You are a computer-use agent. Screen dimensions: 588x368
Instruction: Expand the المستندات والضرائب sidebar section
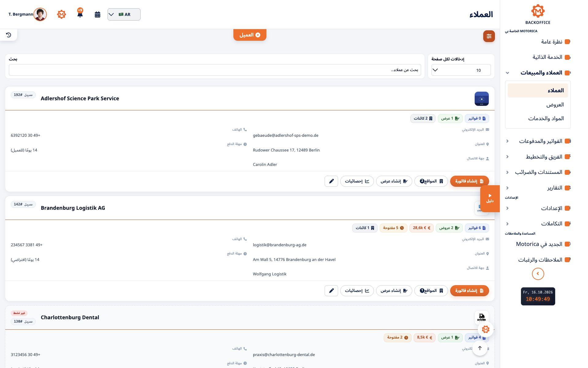(x=538, y=172)
